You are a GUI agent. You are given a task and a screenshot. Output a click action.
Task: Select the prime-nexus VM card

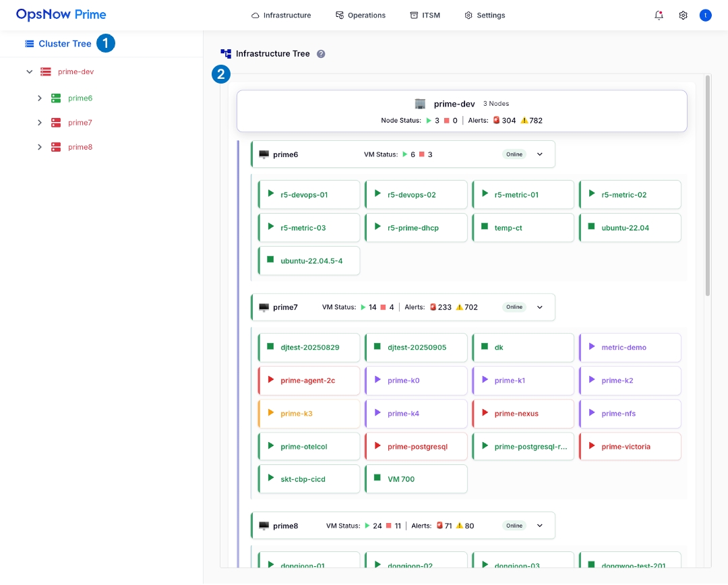[x=523, y=414]
